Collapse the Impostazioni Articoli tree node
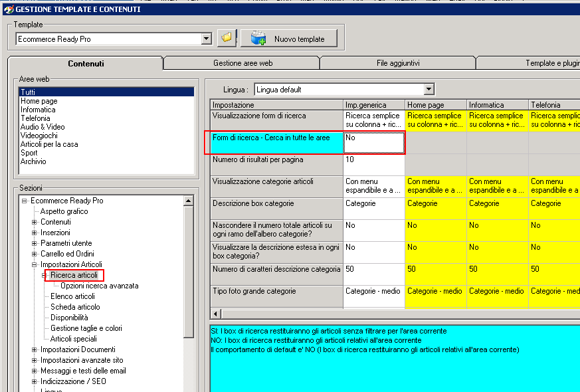Viewport: 580px width, 392px height. pos(35,264)
